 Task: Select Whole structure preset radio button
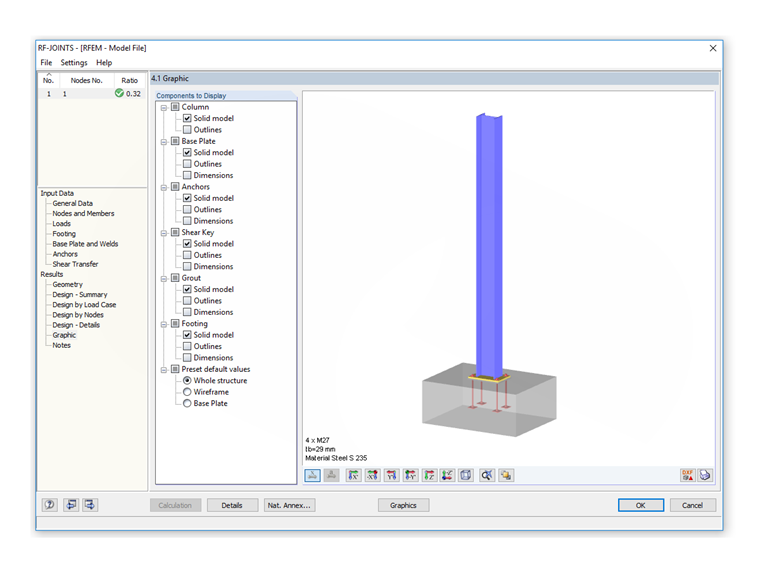pos(187,380)
